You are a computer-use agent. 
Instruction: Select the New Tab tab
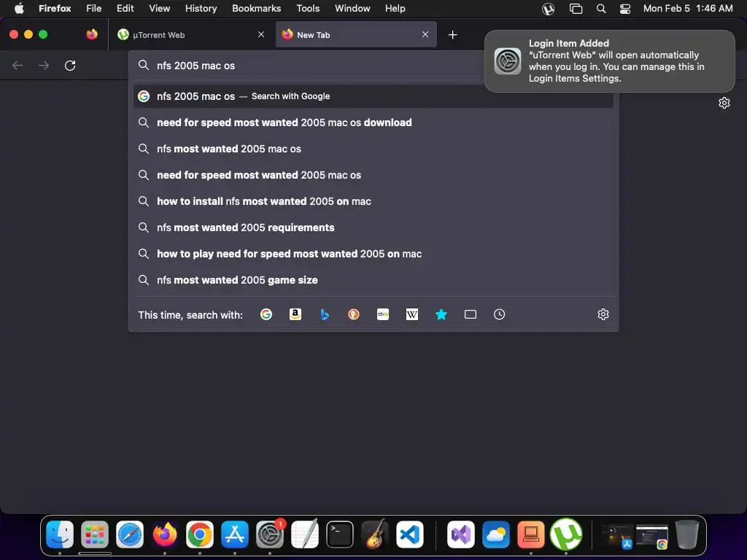pos(356,34)
